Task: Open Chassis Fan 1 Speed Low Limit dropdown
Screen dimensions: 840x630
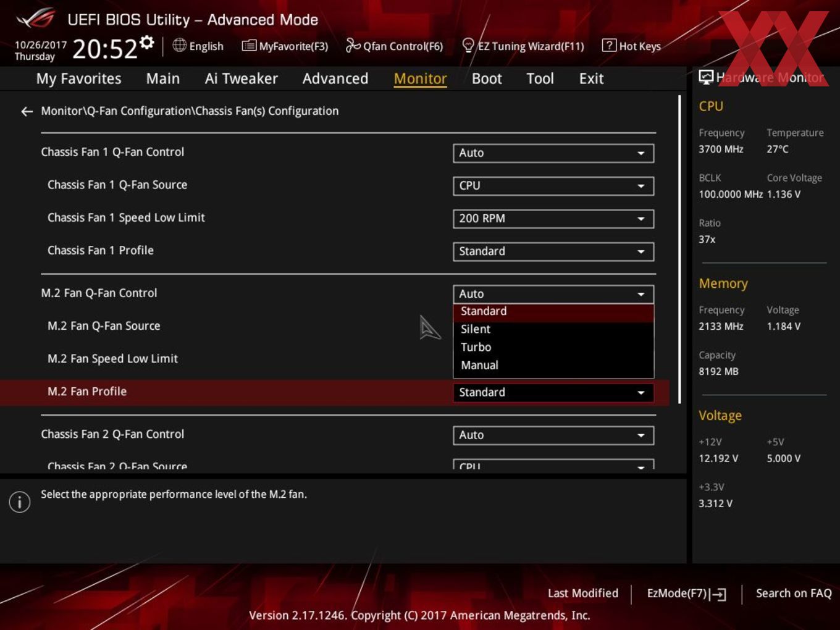Action: [553, 218]
